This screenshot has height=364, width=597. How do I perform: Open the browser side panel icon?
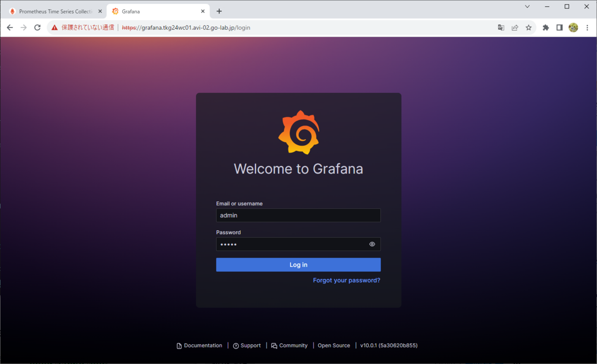coord(560,28)
